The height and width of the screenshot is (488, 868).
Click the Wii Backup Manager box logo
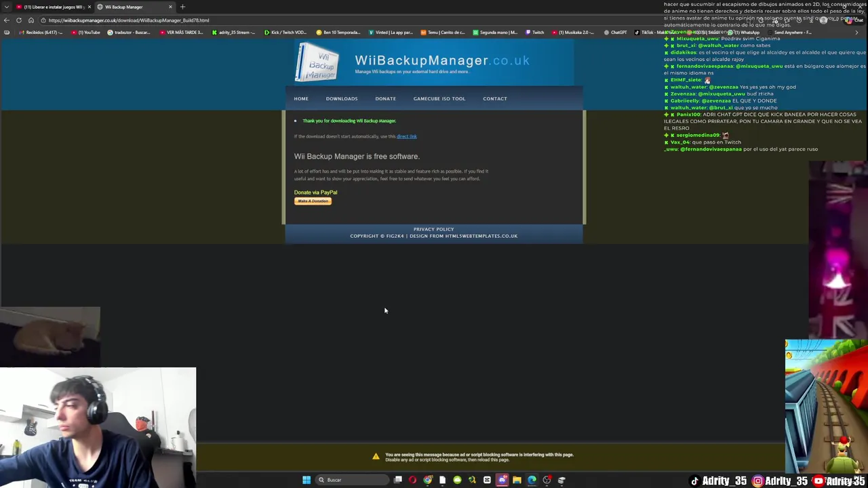click(x=317, y=62)
